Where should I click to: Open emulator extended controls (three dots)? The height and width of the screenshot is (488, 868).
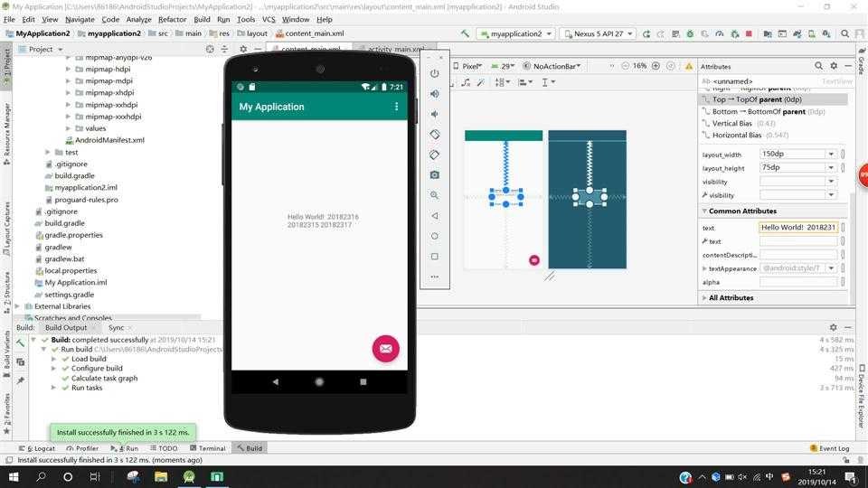click(435, 277)
